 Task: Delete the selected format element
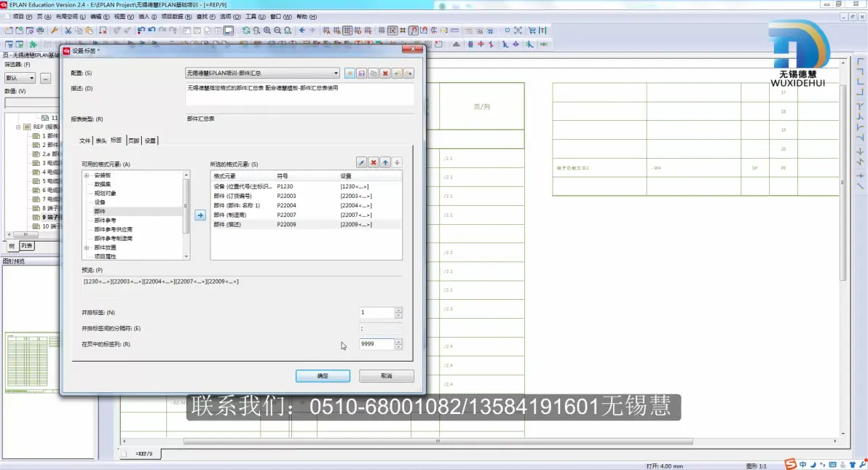pos(374,162)
